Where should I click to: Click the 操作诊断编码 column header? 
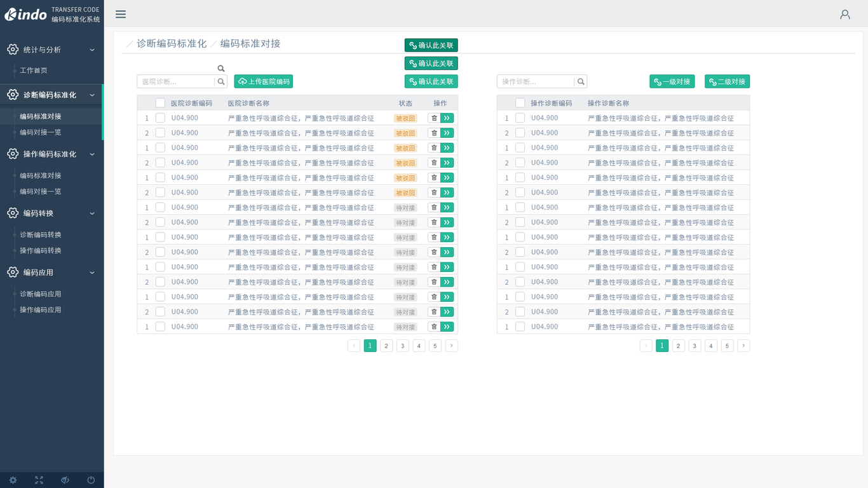point(552,103)
